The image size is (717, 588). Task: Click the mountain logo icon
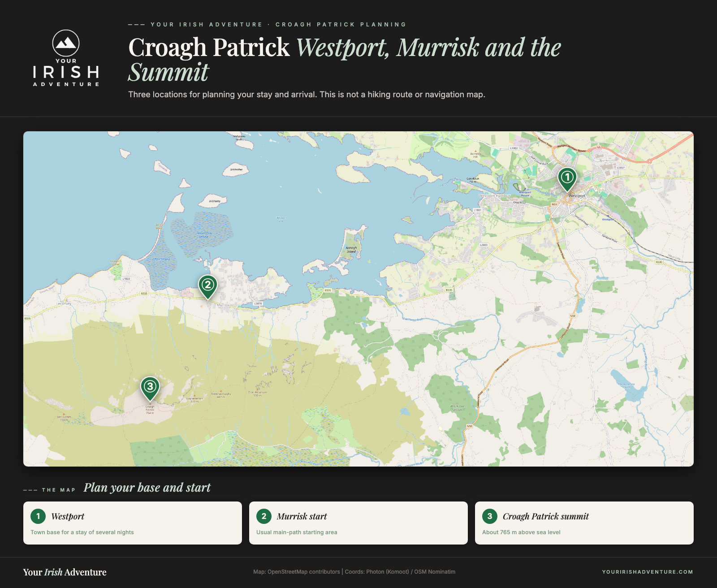(66, 43)
